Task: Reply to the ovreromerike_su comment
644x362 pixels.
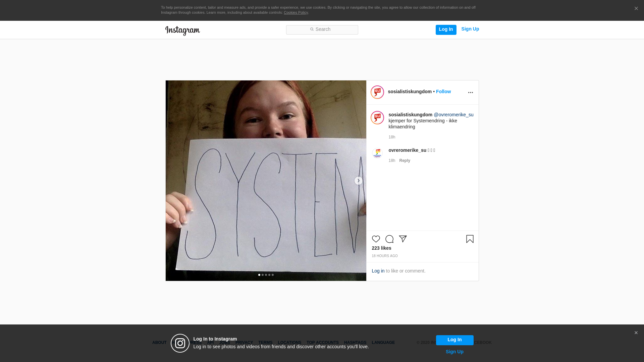Action: (405, 161)
